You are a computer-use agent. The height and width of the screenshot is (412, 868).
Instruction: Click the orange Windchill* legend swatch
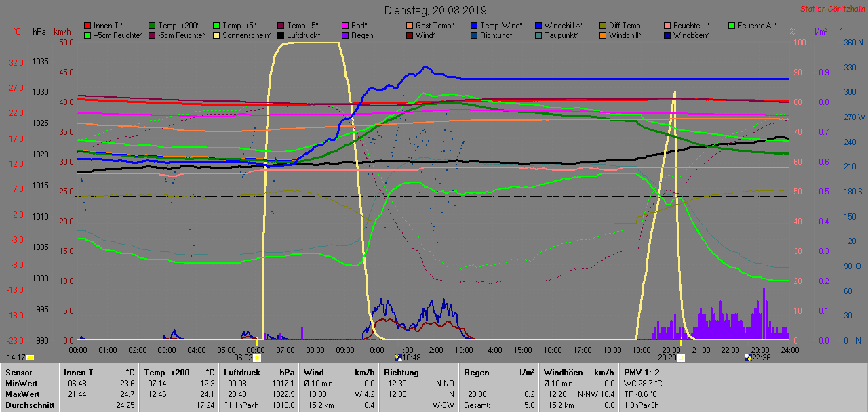pos(603,35)
